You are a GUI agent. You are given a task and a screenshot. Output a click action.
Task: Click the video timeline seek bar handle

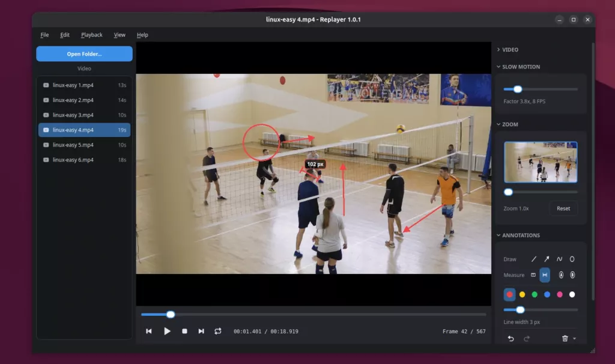coord(170,314)
